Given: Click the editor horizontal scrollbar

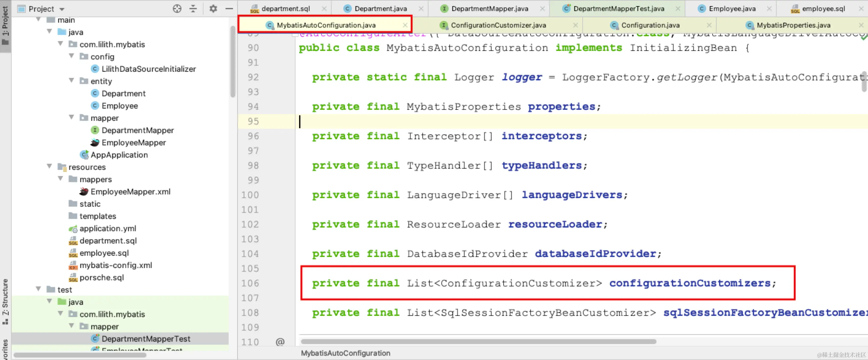Looking at the screenshot, I should click(x=478, y=342).
